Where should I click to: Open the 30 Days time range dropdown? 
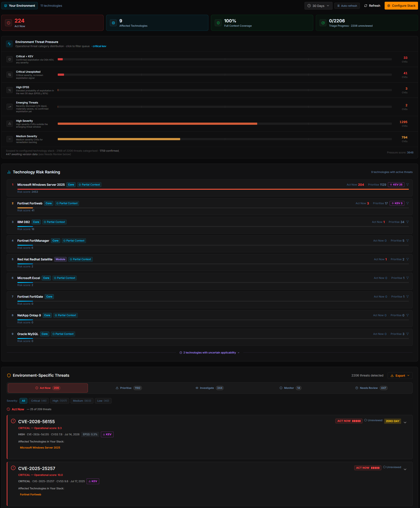point(318,6)
